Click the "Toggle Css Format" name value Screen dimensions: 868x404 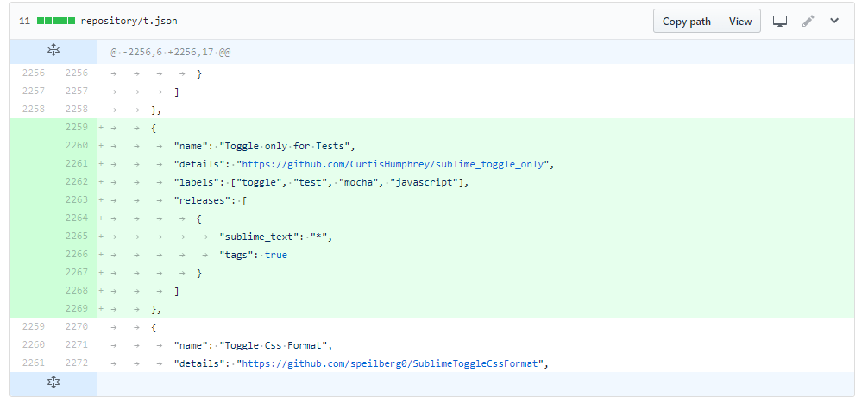tap(274, 346)
